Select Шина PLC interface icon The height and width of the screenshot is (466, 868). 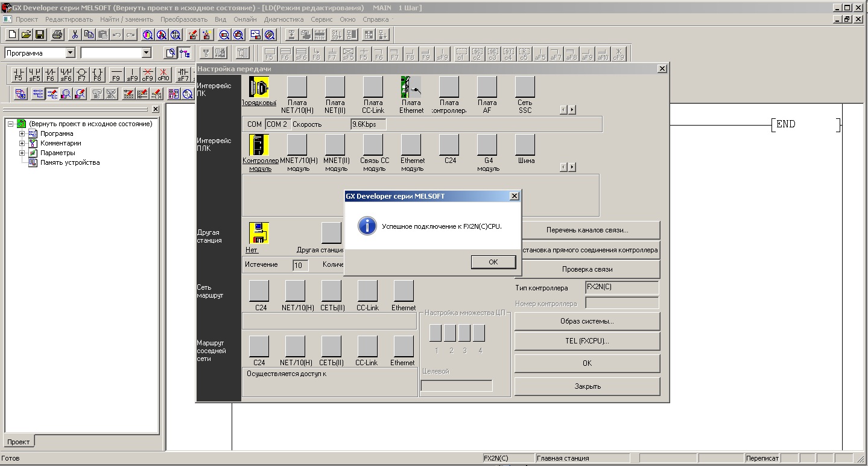coord(525,145)
